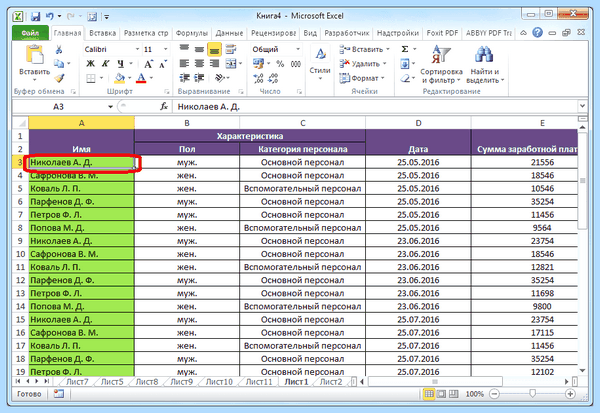Click the Copy icon
The height and width of the screenshot is (413, 600).
(59, 64)
